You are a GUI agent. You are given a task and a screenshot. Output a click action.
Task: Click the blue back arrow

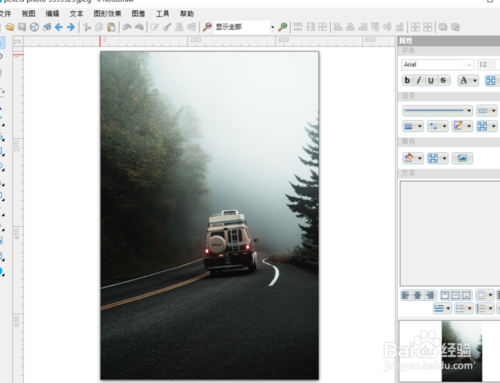point(59,27)
